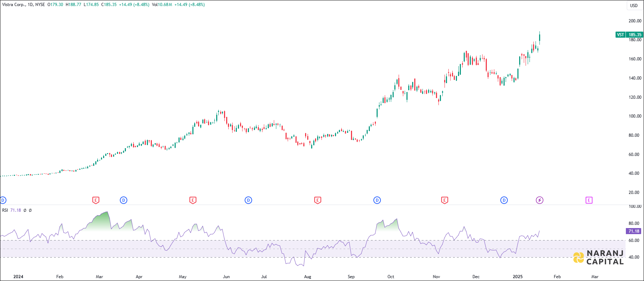
Task: Click the open price O179.30
Action: (55, 5)
